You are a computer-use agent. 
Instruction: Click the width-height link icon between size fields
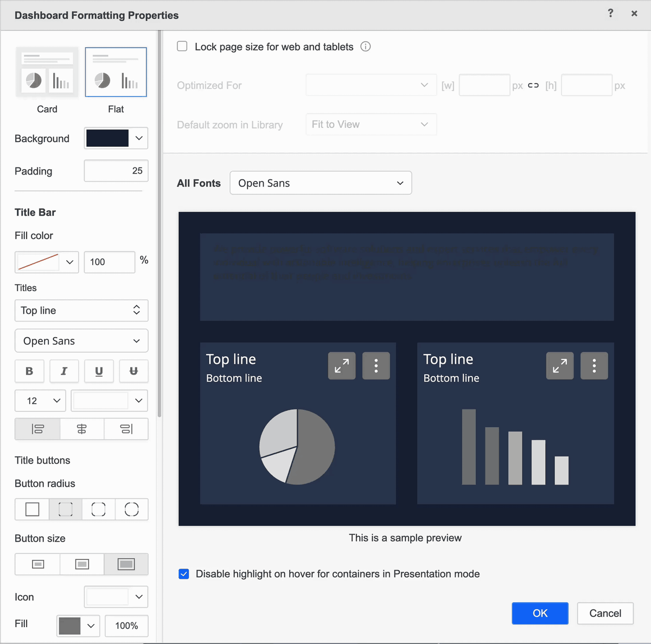pyautogui.click(x=533, y=85)
